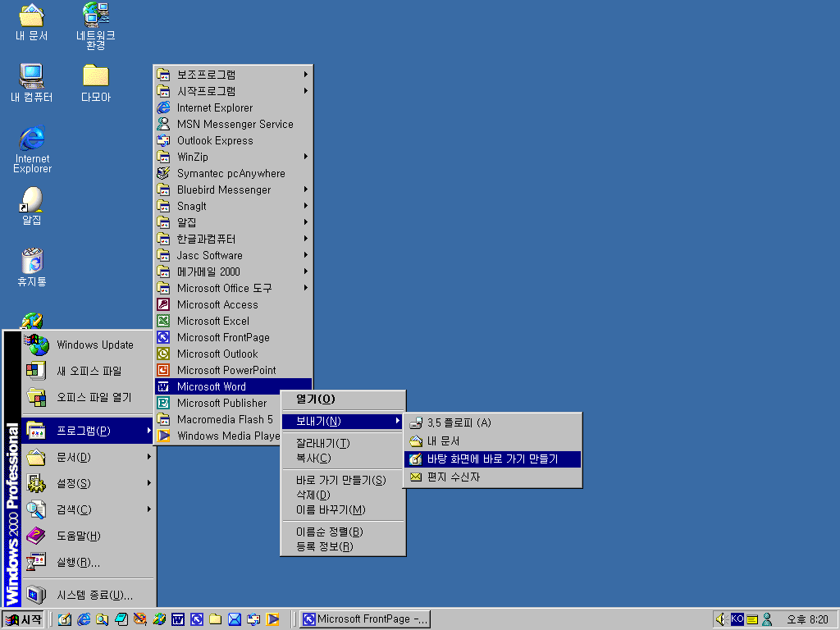
Task: Launch Microsoft Excel from Programs list
Action: coord(233,321)
